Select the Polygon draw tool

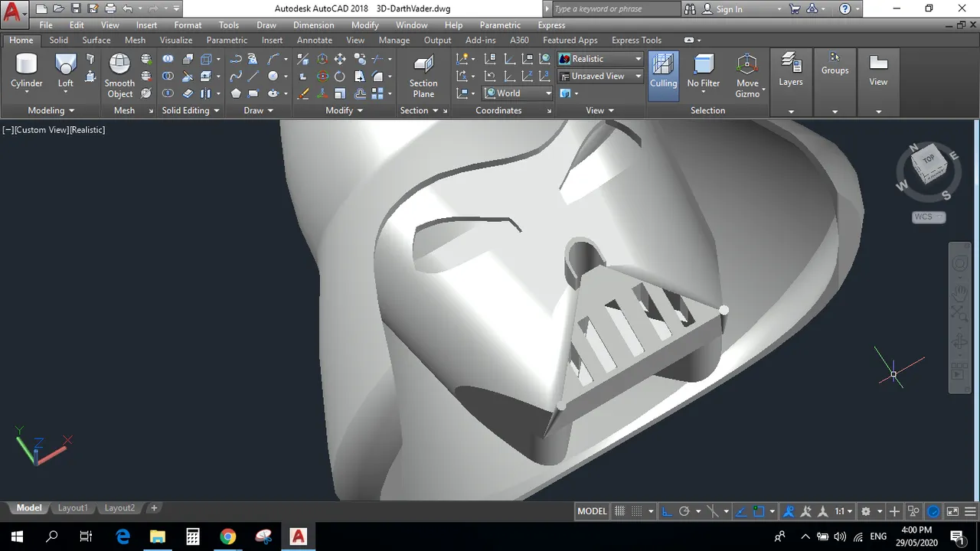pyautogui.click(x=236, y=93)
